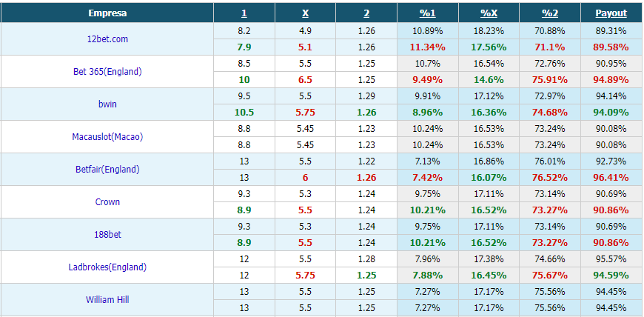Select the 18.23% draw probability cell
Image resolution: width=644 pixels, height=317 pixels.
click(x=489, y=31)
